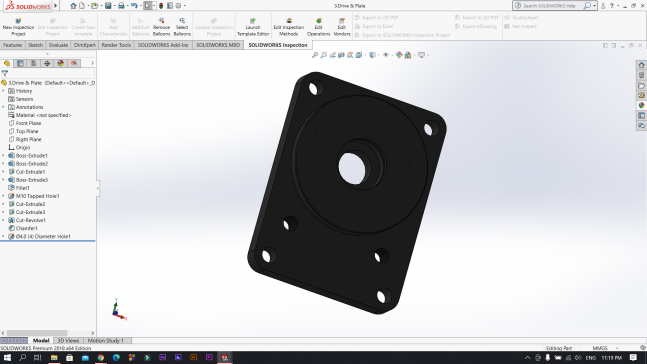Open the Motion Study 1 tab
Image resolution: width=647 pixels, height=364 pixels.
106,340
